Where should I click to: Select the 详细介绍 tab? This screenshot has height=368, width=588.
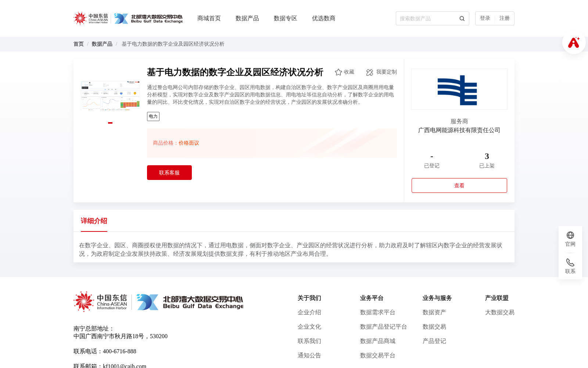[94, 221]
